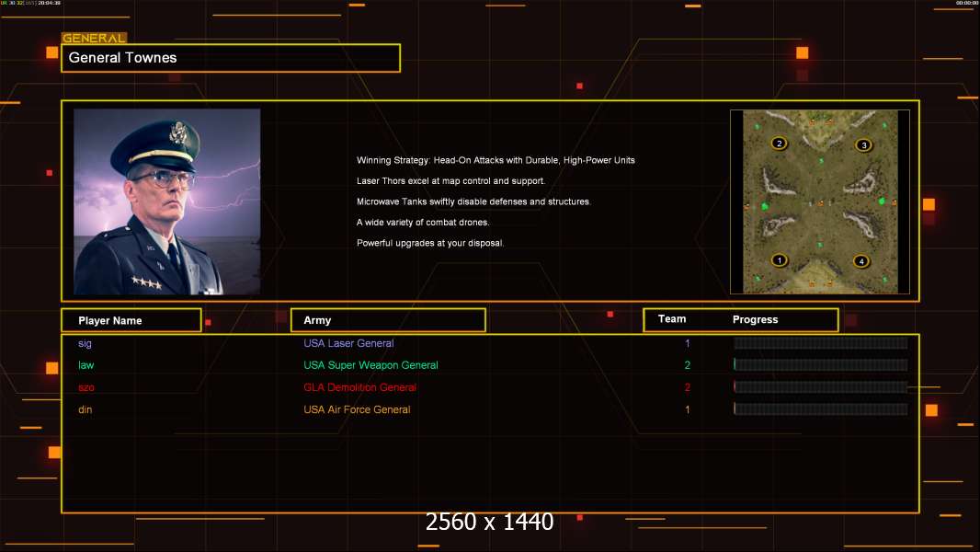Click 'Laser Thors excel at map control' line

click(x=450, y=180)
